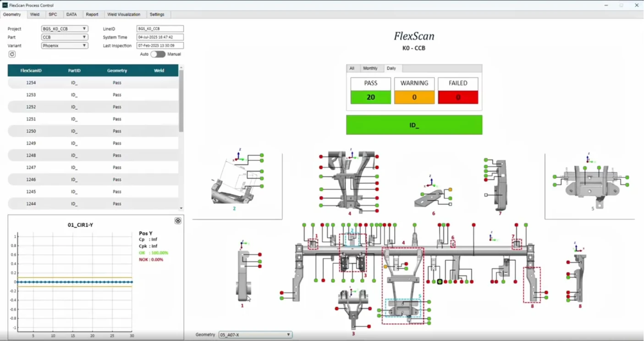Go to the DATA tab
Viewport: 644px width, 341px height.
click(72, 15)
